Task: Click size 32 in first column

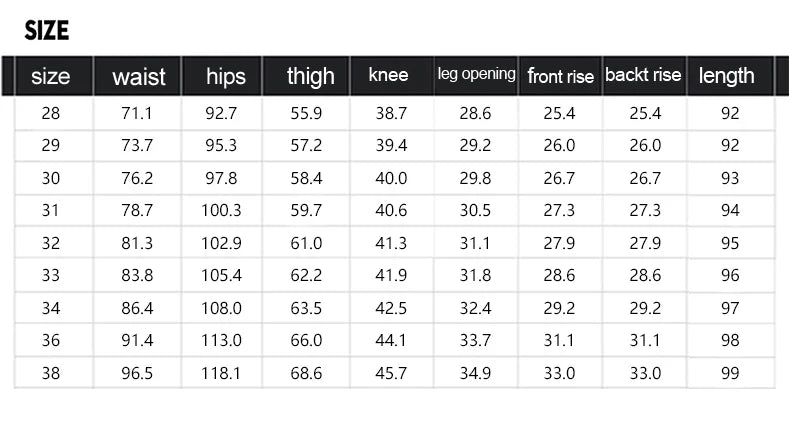Action: pos(51,243)
